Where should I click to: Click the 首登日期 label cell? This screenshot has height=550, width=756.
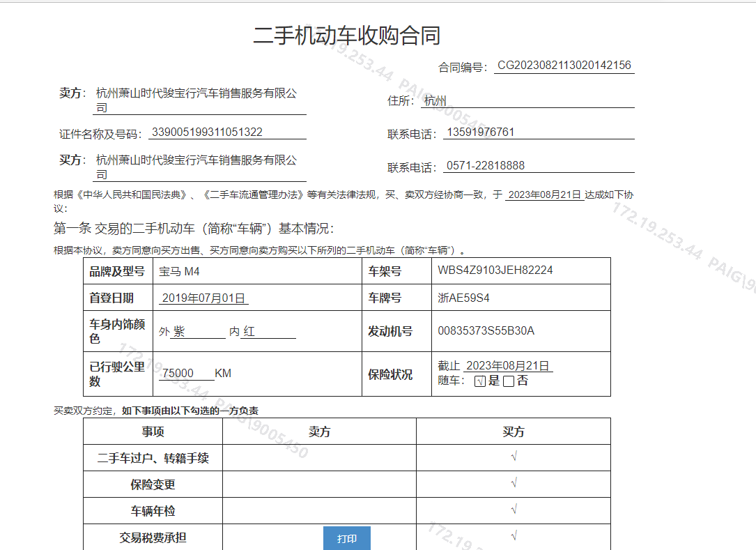[x=118, y=298]
